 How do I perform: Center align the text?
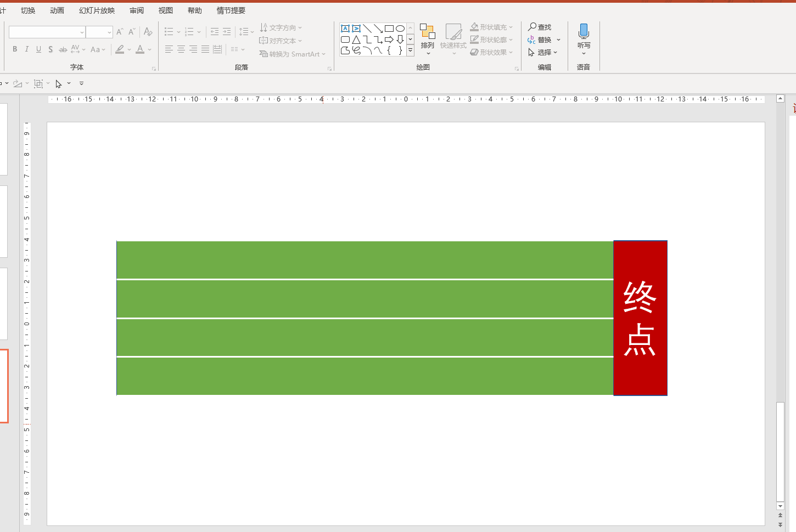pos(181,49)
